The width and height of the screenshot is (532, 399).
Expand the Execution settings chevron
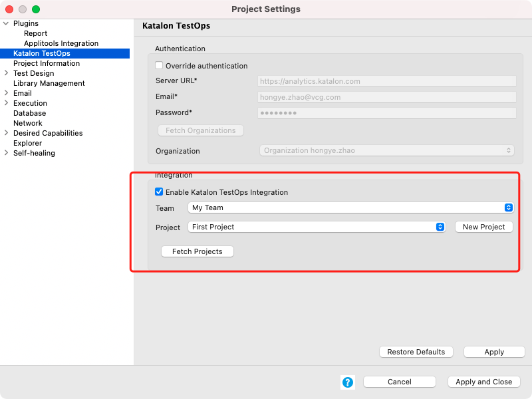coord(6,103)
